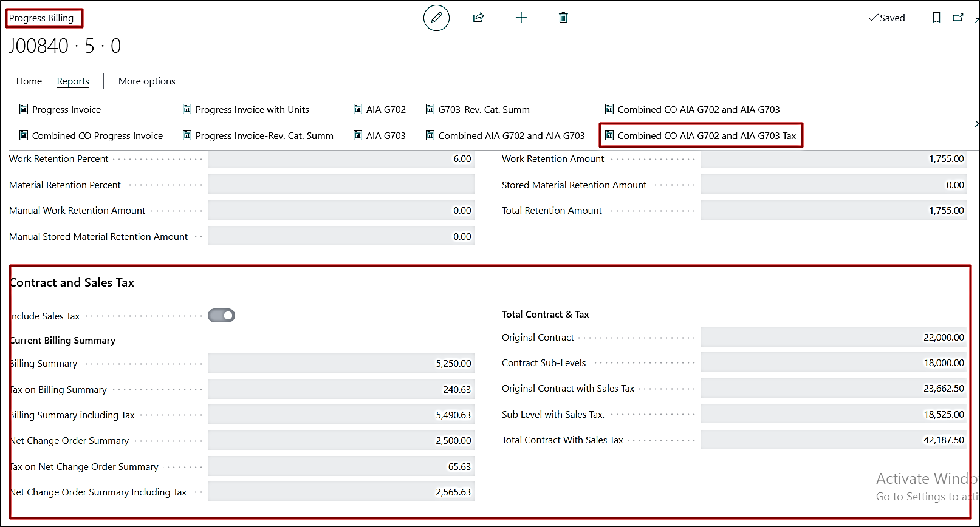
Task: Toggle the Include Sales Tax switch
Action: [x=221, y=316]
